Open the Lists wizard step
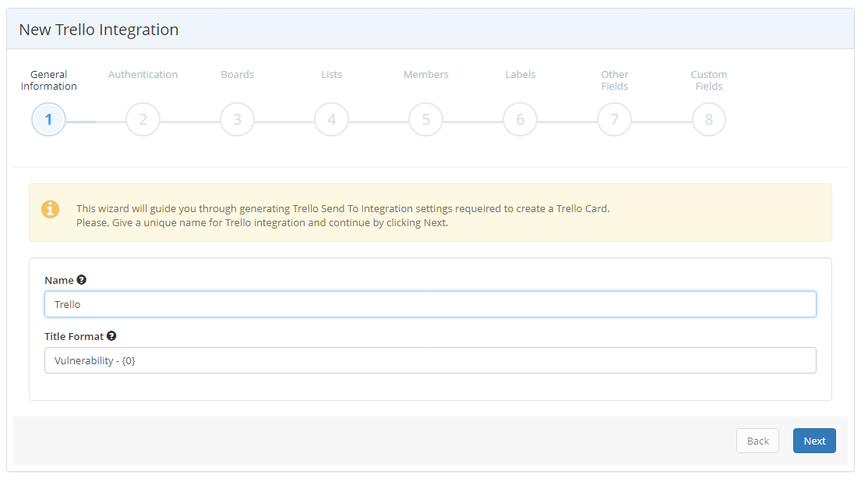868x482 pixels. tap(331, 74)
